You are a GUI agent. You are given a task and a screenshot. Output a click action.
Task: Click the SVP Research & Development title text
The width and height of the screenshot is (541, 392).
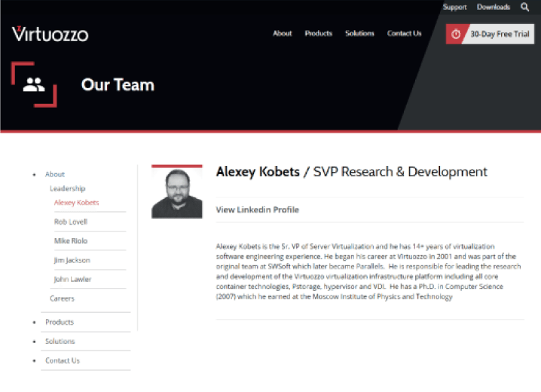tap(400, 172)
